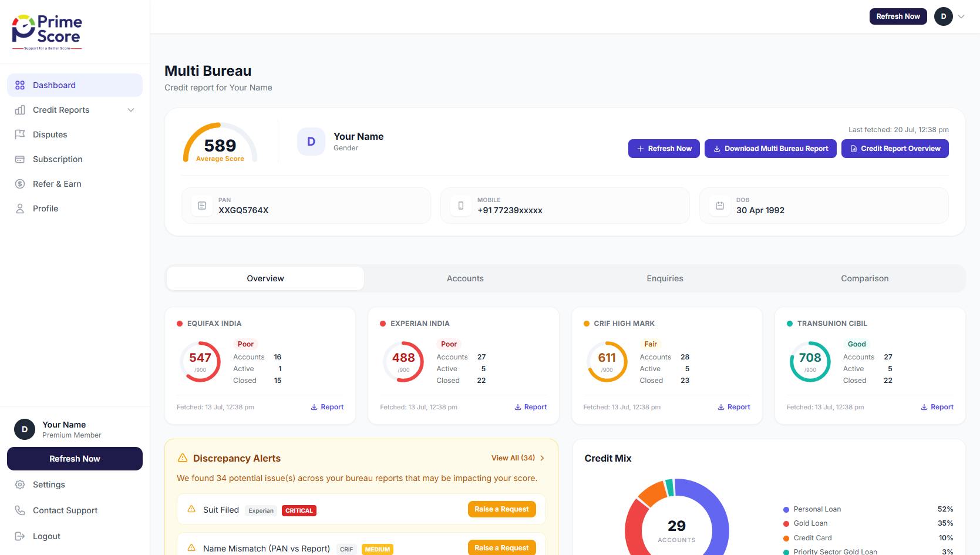Click the blue Refresh Now button with plus
This screenshot has width=980, height=555.
click(664, 149)
